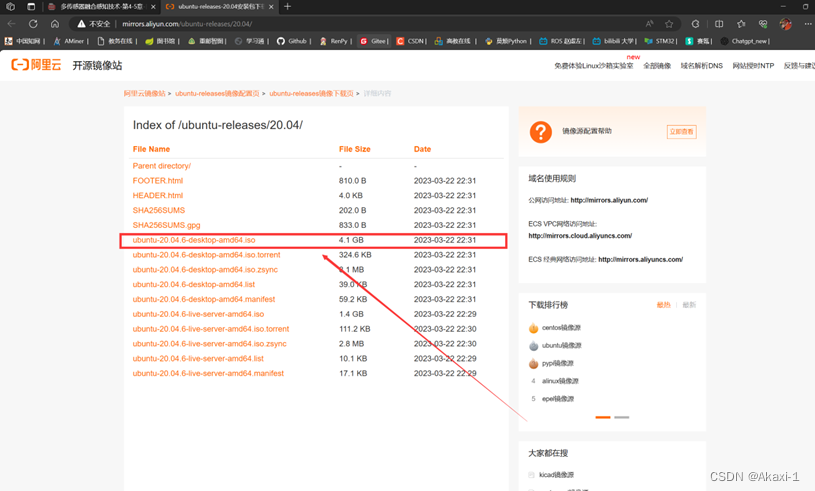Image resolution: width=815 pixels, height=491 pixels.
Task: Open the browser settings and more menu
Action: [808, 24]
